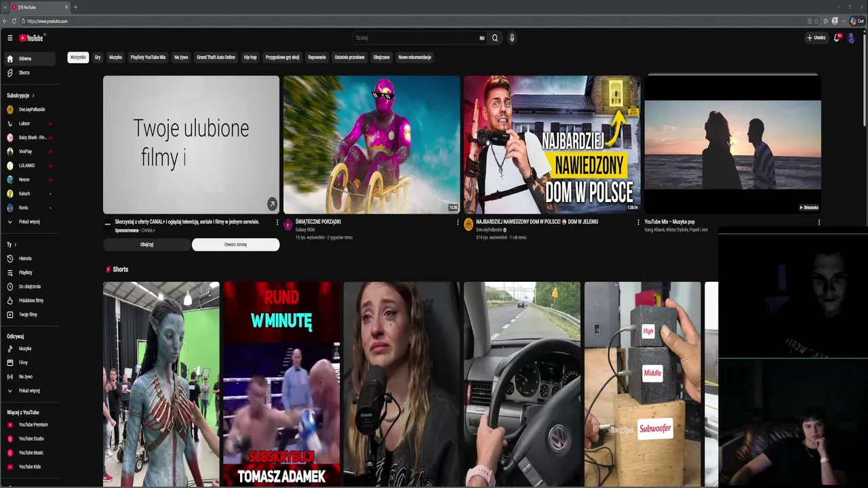Open the notifications bell
The image size is (868, 488).
[837, 38]
